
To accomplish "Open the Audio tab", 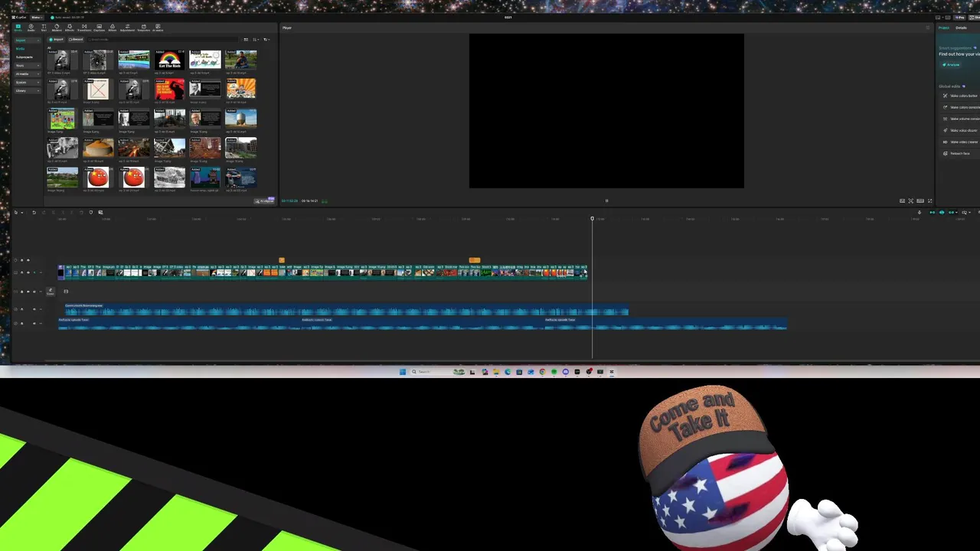I will [x=31, y=28].
